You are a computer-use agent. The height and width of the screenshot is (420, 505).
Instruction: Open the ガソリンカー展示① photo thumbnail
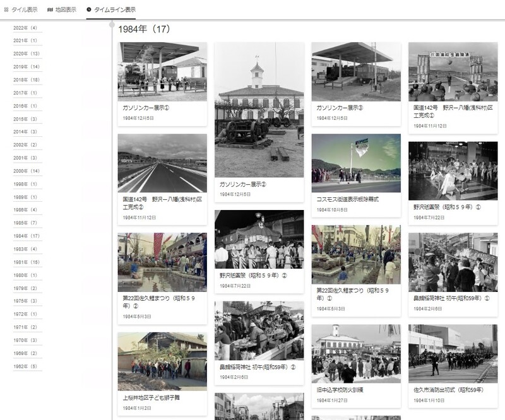(x=162, y=71)
